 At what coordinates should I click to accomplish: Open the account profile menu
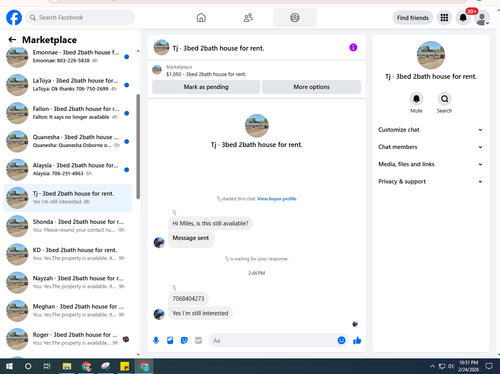[482, 18]
